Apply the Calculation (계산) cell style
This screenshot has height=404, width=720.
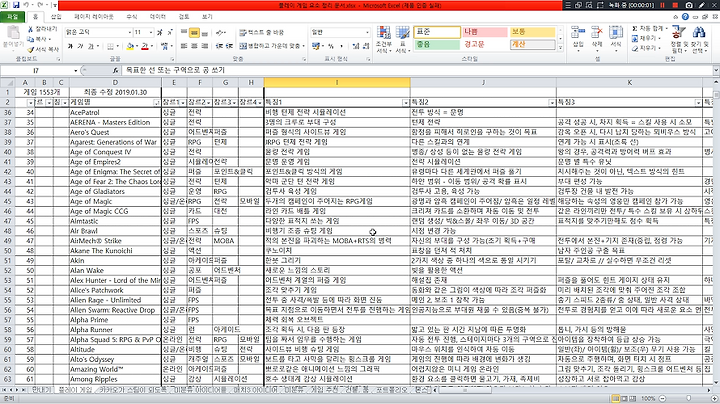click(532, 45)
